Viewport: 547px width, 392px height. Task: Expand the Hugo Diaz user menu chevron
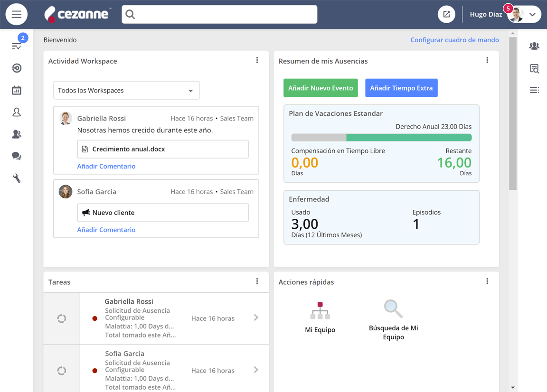(x=532, y=14)
